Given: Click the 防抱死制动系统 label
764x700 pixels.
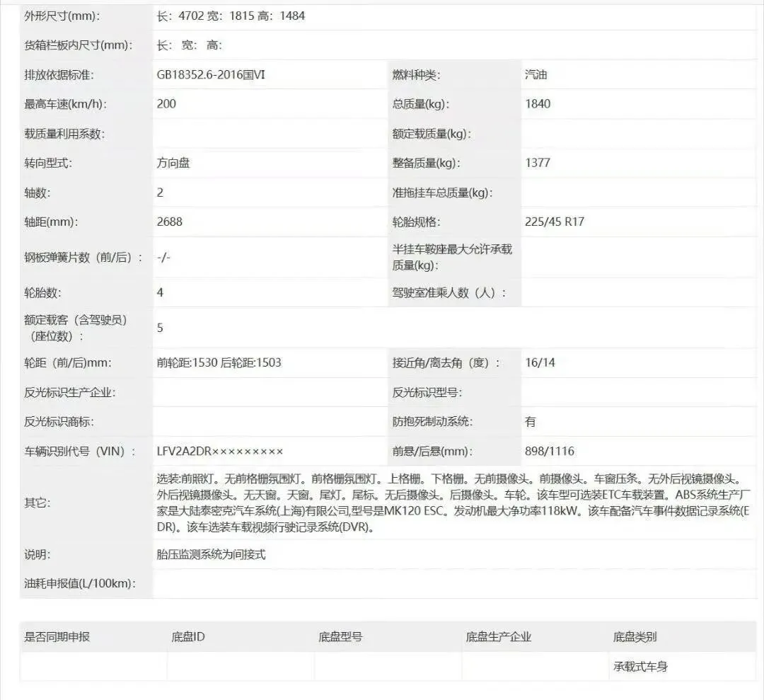Looking at the screenshot, I should point(432,422).
